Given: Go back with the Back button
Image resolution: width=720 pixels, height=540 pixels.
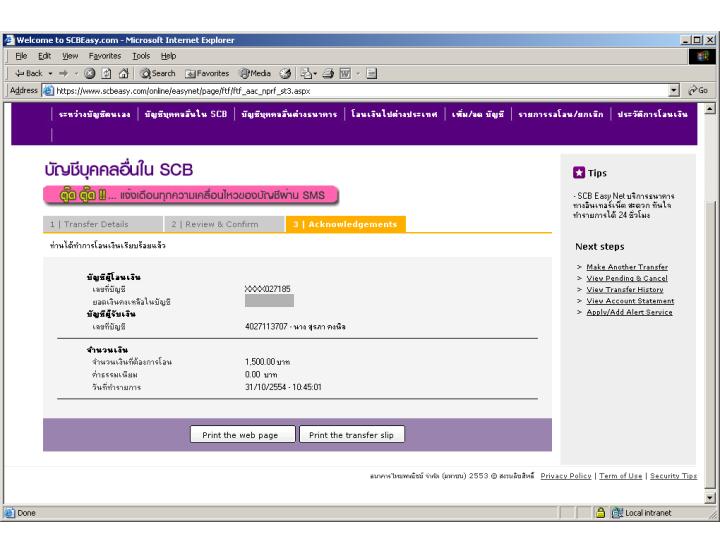Looking at the screenshot, I should point(28,73).
